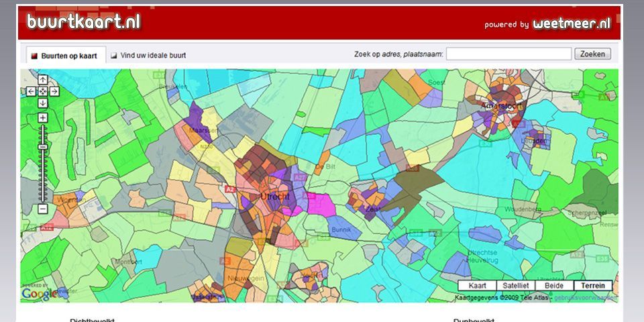
Task: Zoom in with the plus button
Action: [43, 118]
